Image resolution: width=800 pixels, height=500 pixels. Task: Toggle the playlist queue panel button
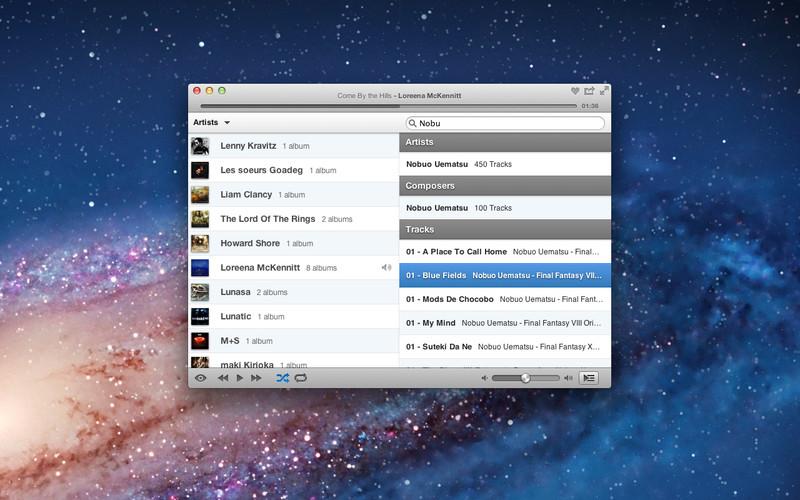tap(589, 378)
